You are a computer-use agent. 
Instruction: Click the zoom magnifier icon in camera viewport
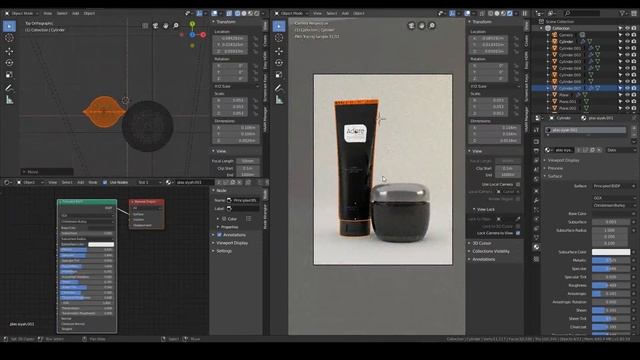[432, 26]
